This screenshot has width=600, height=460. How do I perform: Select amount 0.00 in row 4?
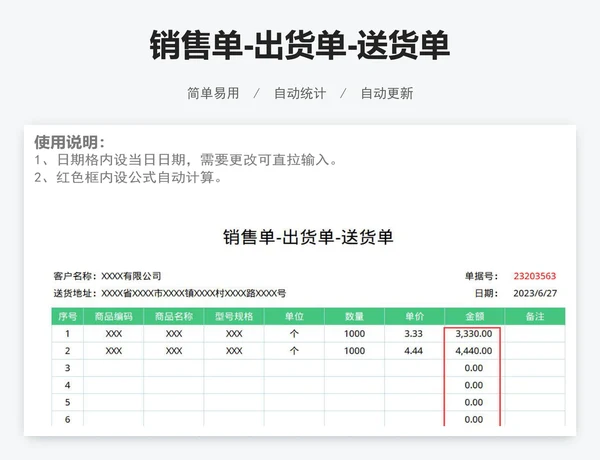pyautogui.click(x=474, y=385)
